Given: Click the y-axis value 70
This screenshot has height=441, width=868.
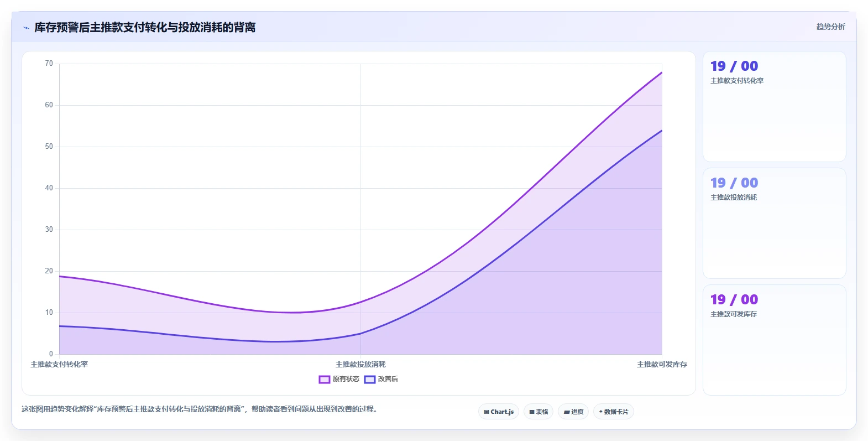Looking at the screenshot, I should coord(49,64).
